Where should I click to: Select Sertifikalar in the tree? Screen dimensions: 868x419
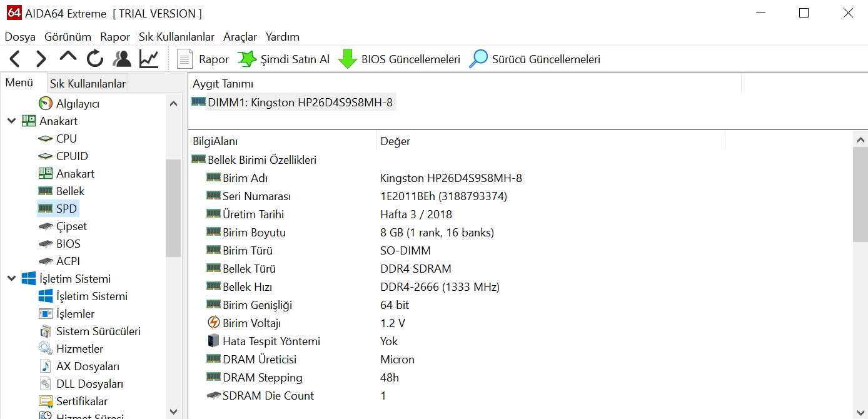(x=73, y=401)
